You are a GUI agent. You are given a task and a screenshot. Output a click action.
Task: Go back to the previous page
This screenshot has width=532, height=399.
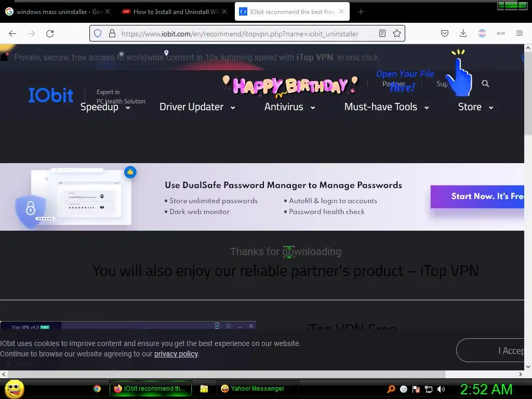coord(12,34)
